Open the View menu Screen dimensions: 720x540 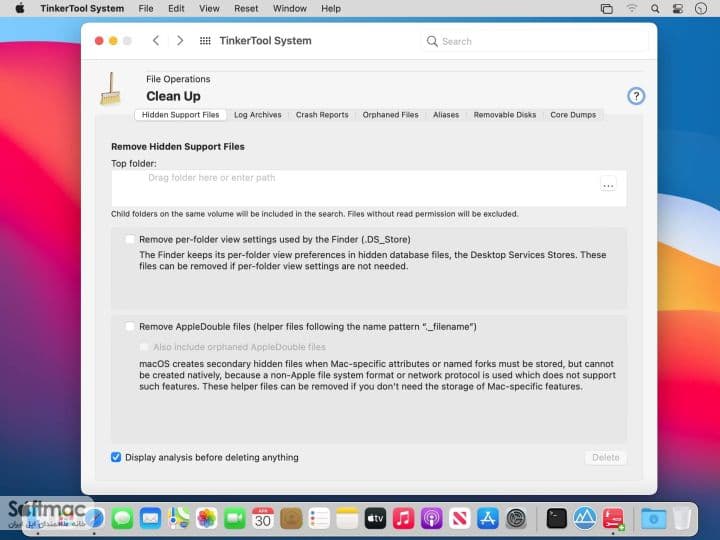click(x=209, y=9)
